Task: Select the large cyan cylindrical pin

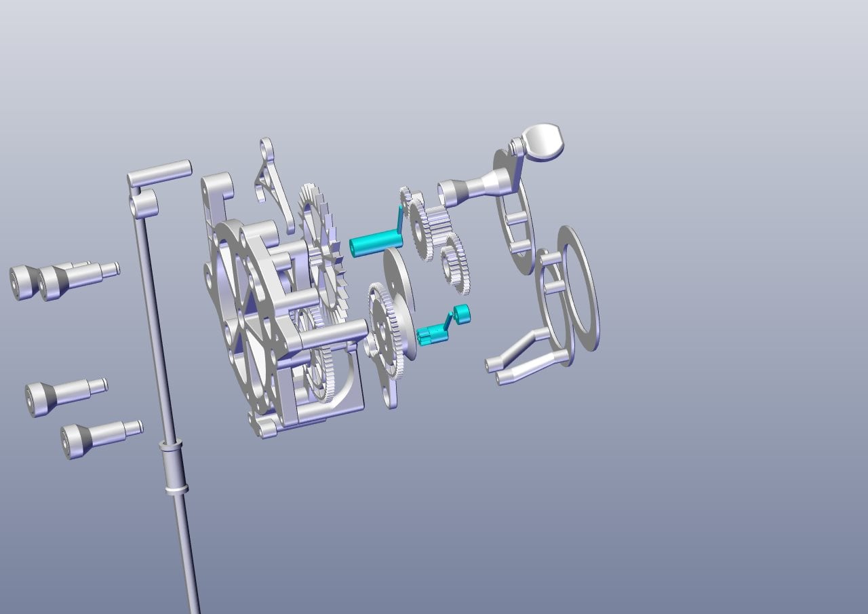Action: coord(376,242)
